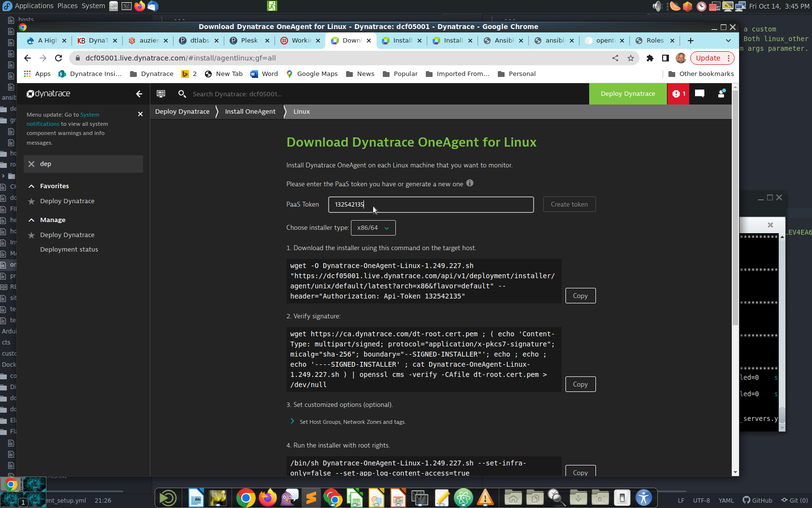
Task: Open the Imported From bookmarks folder
Action: pyautogui.click(x=458, y=74)
